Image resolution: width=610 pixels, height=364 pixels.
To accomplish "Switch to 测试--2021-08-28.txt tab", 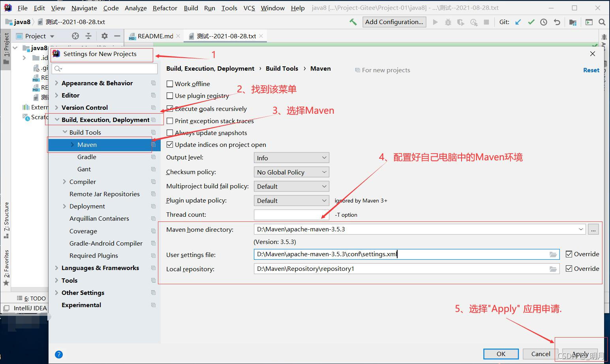I will [226, 36].
